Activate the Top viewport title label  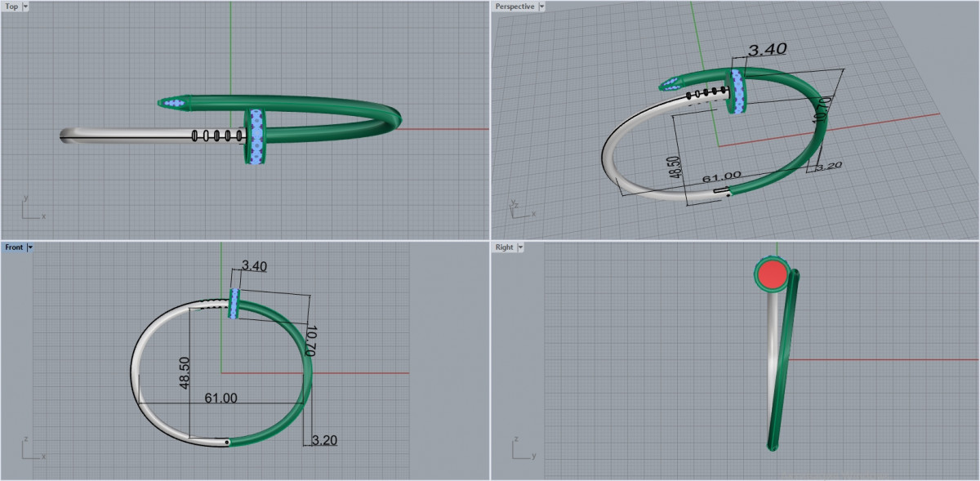point(11,7)
